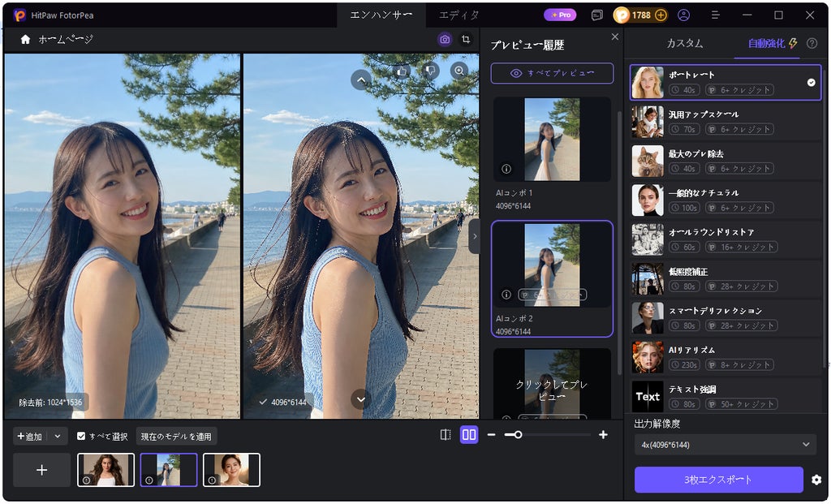
Task: Switch to the エディタ tab
Action: 459,15
